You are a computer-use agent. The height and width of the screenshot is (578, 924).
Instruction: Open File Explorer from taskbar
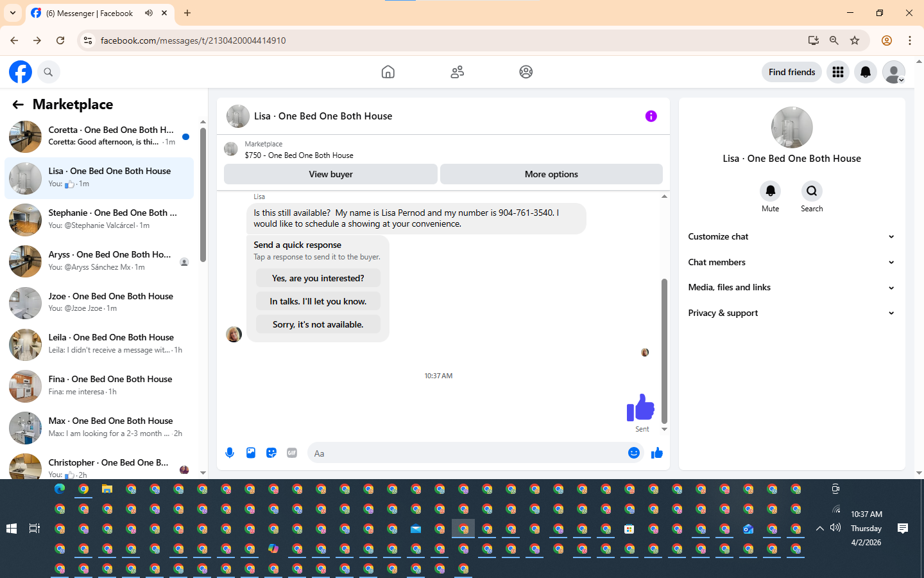[107, 489]
